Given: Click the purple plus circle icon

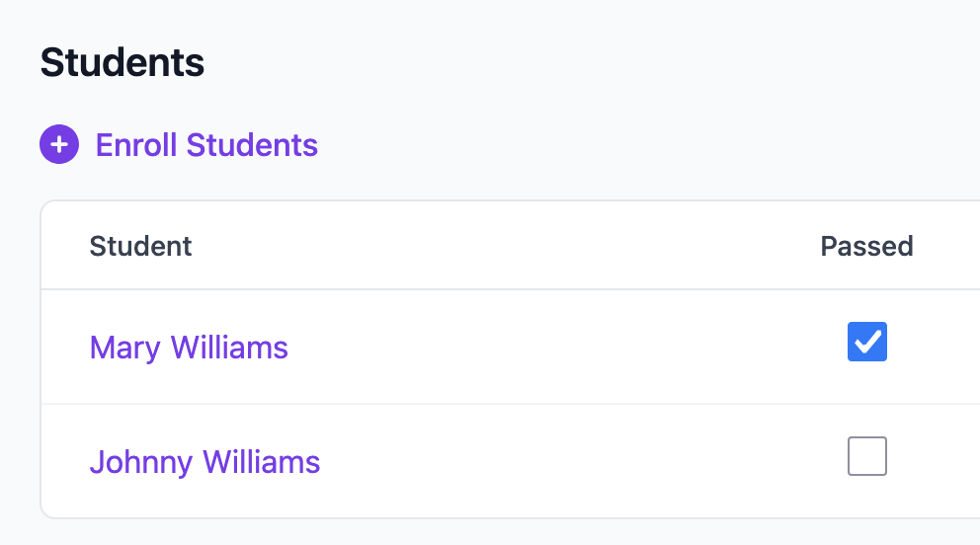Looking at the screenshot, I should (59, 145).
